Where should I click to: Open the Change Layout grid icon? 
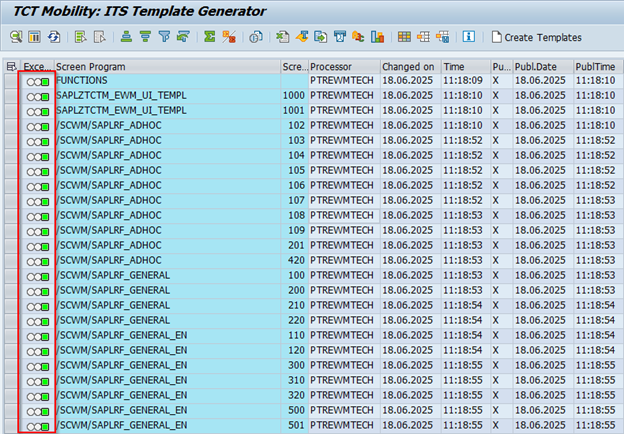pos(404,37)
